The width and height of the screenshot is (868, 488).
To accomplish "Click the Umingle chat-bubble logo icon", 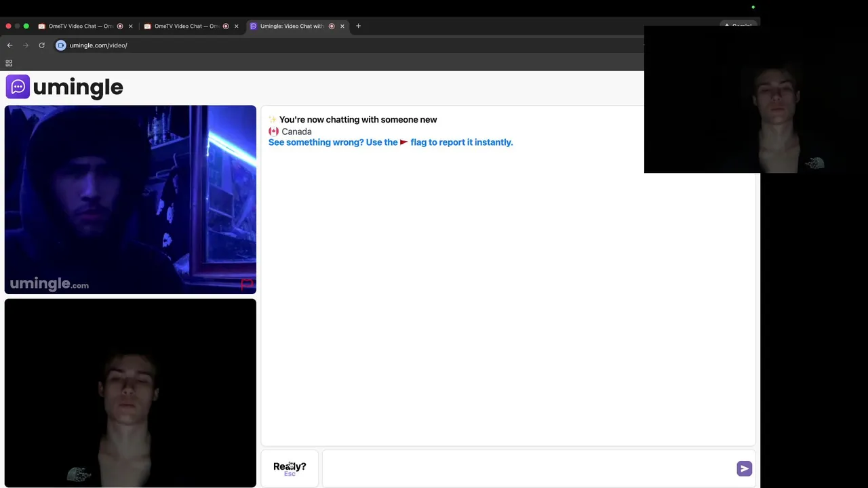I will pyautogui.click(x=18, y=87).
